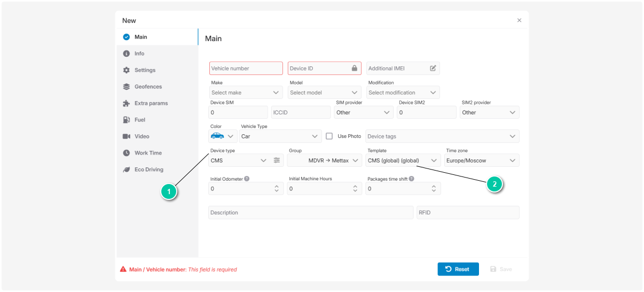Click the Vehicle number input field
This screenshot has height=292, width=644.
tap(246, 68)
